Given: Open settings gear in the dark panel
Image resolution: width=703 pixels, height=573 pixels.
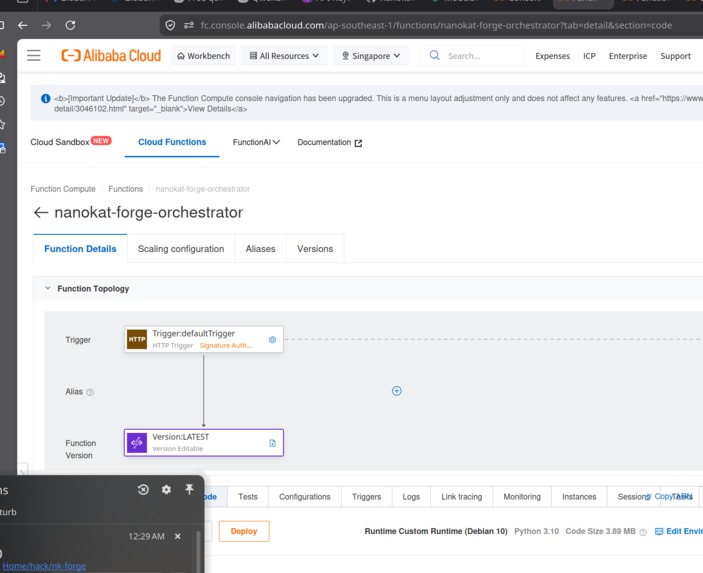Looking at the screenshot, I should point(166,490).
